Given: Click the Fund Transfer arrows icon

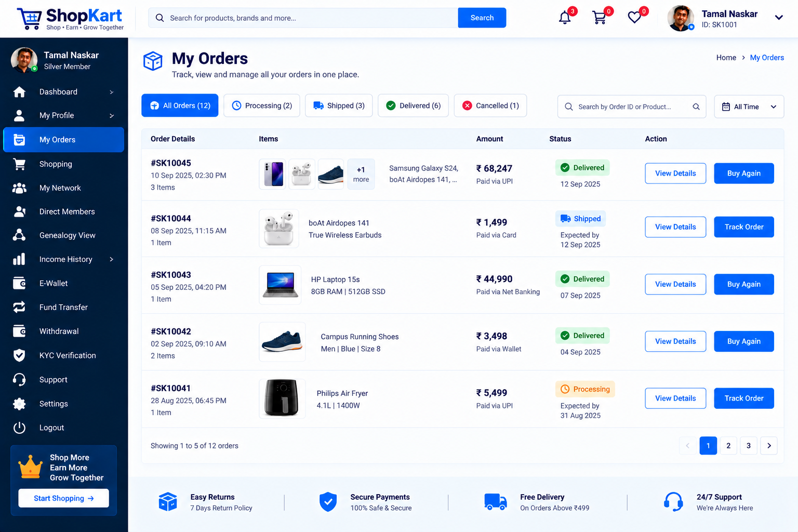Looking at the screenshot, I should pyautogui.click(x=19, y=307).
